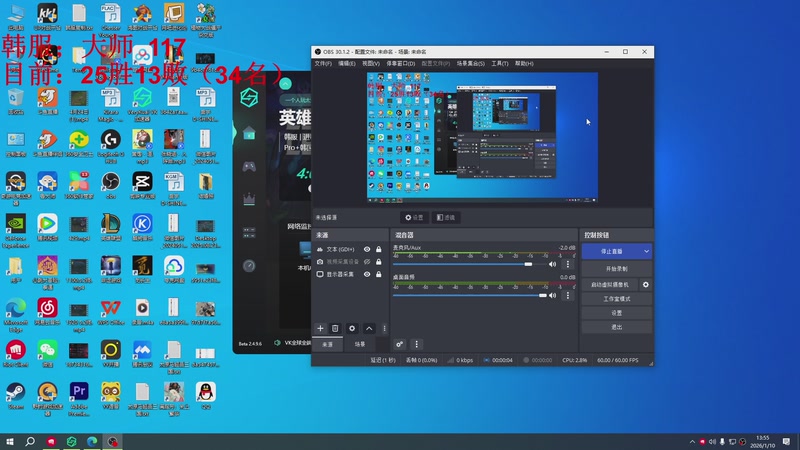Open GeForce Experience desktop icon
The image size is (800, 450).
(x=15, y=230)
